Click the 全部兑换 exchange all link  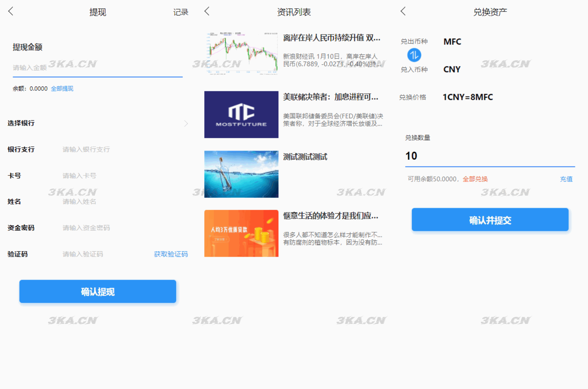point(475,179)
